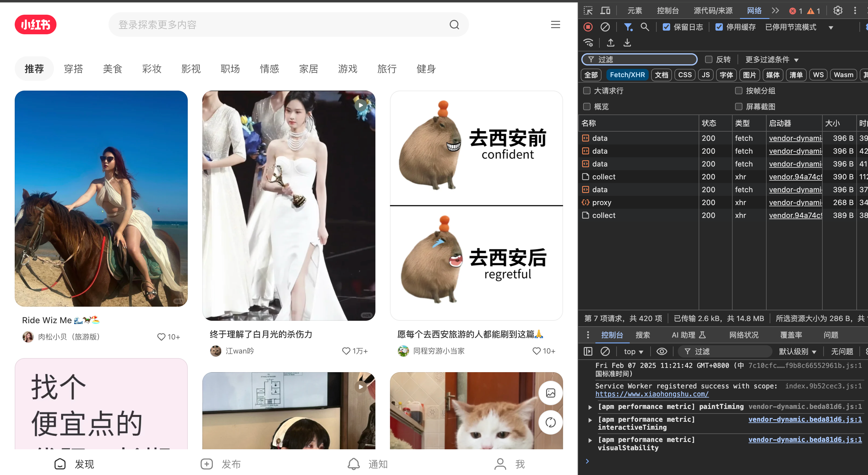
Task: Select the Fetch/XHR filter button
Action: [x=627, y=75]
